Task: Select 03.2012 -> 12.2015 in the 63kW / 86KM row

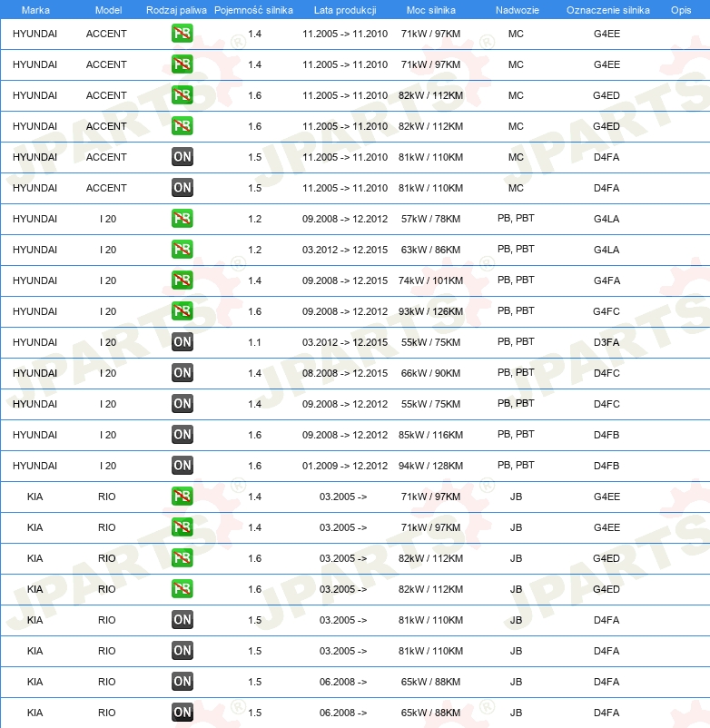Action: coord(345,250)
